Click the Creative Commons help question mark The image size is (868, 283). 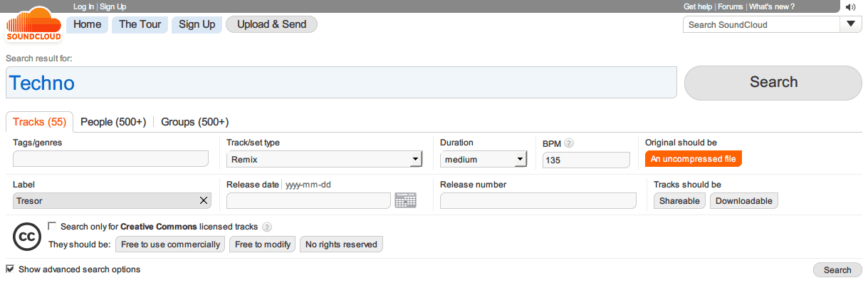267,227
